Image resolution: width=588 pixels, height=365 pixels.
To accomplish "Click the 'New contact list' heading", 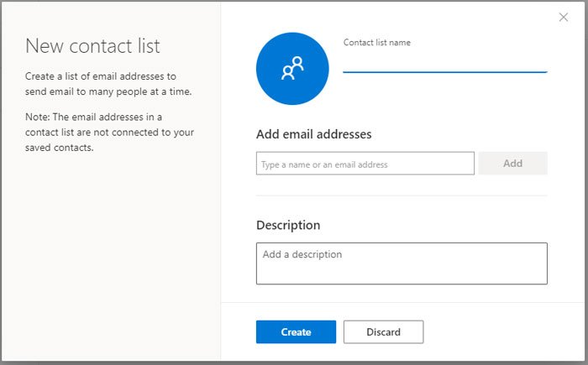I will point(92,46).
